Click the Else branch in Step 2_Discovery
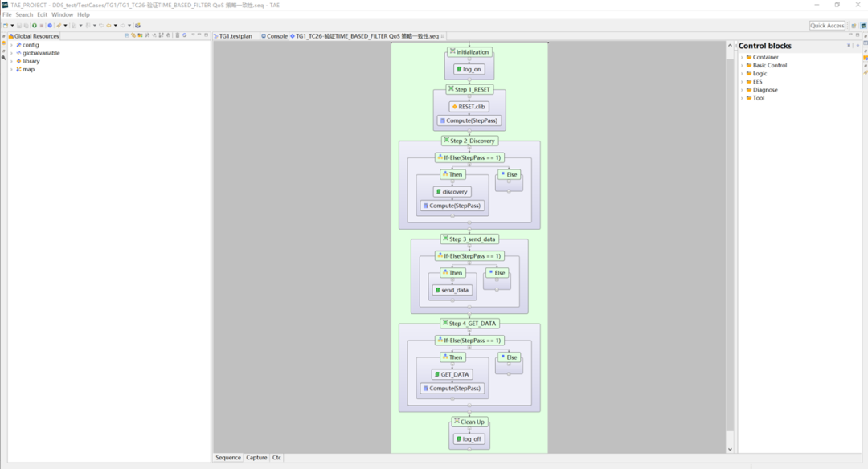 coord(509,174)
